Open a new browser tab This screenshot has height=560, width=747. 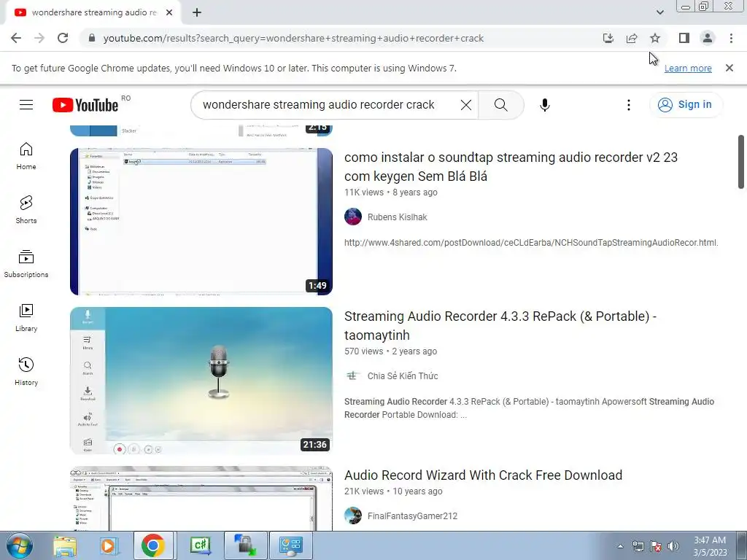[197, 13]
